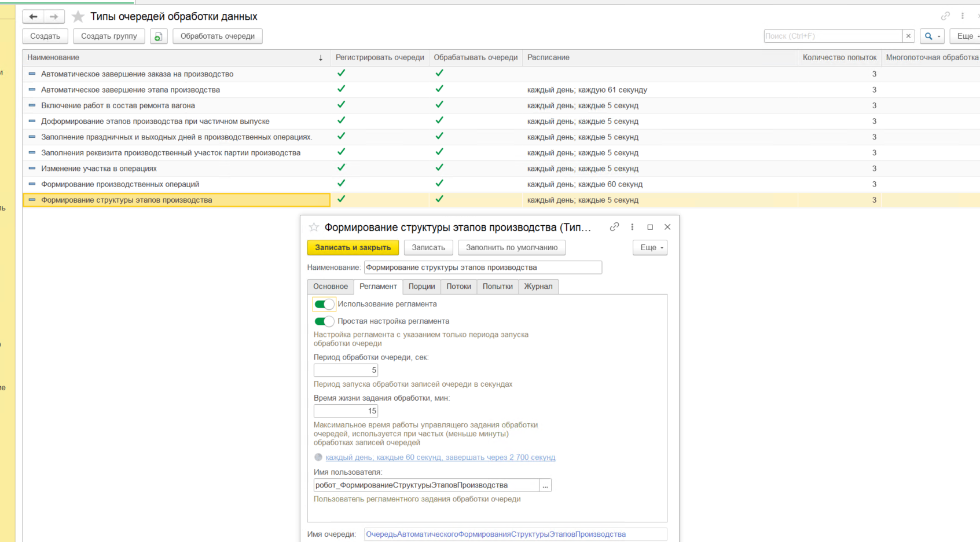Screen dimensions: 980x542
Task: Open the dialog's three-dot options menu
Action: (x=632, y=227)
